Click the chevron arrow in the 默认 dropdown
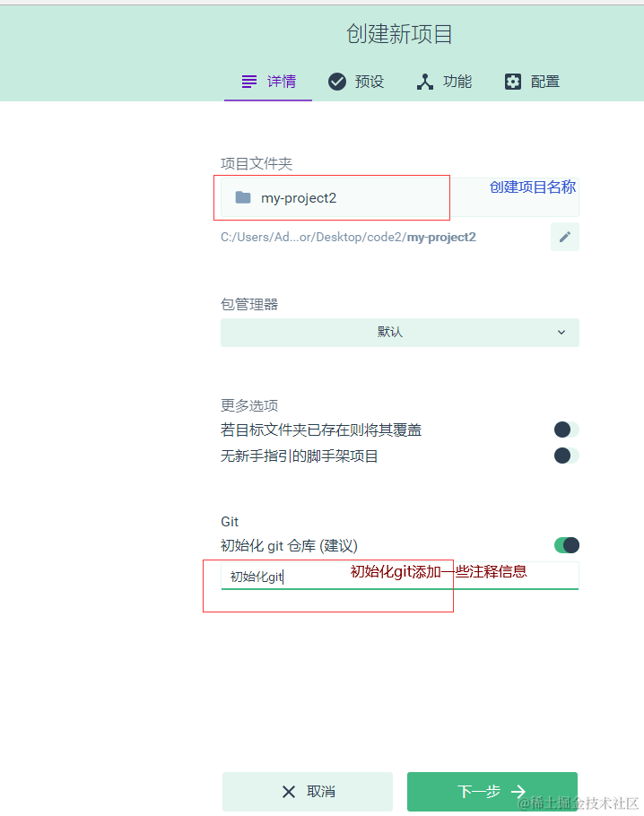The width and height of the screenshot is (644, 816). pos(561,332)
